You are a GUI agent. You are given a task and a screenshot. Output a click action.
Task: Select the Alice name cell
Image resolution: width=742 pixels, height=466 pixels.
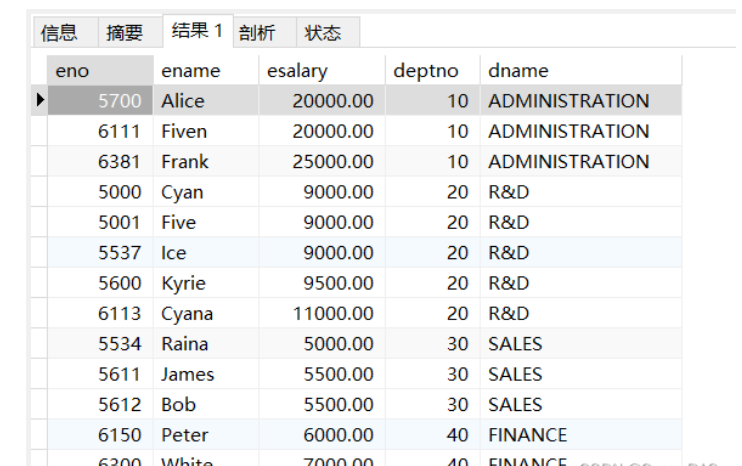tap(205, 101)
